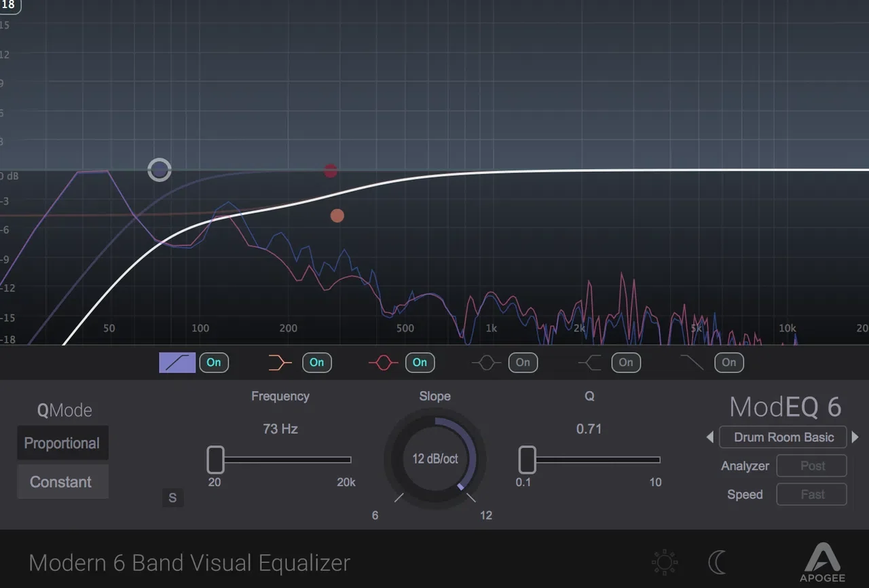Click the Analyzer Post button
The width and height of the screenshot is (869, 588).
(812, 466)
